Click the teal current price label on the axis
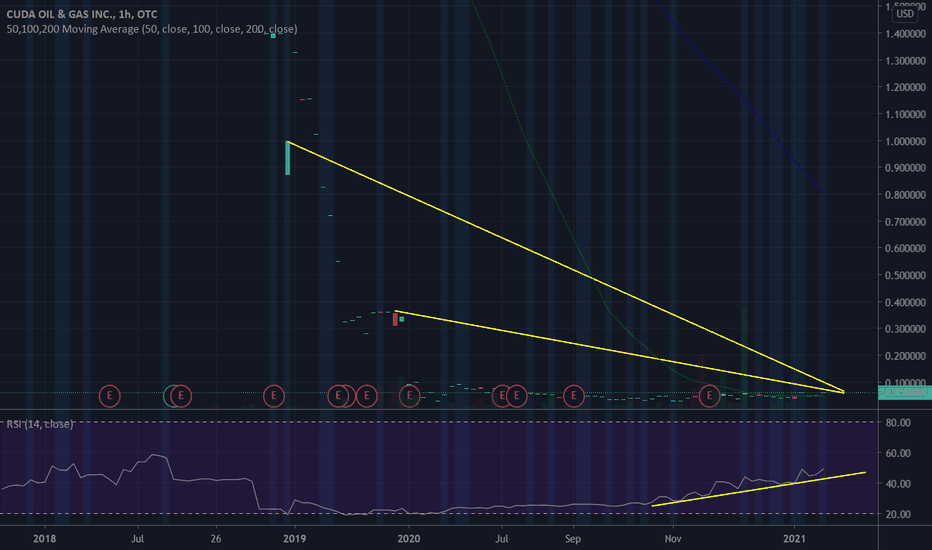The height and width of the screenshot is (550, 932). (x=905, y=392)
